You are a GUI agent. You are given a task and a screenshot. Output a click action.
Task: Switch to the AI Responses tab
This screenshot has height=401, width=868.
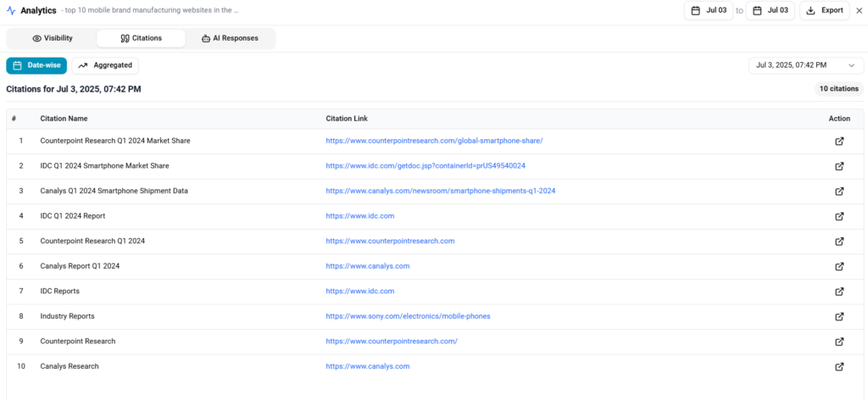click(x=230, y=39)
